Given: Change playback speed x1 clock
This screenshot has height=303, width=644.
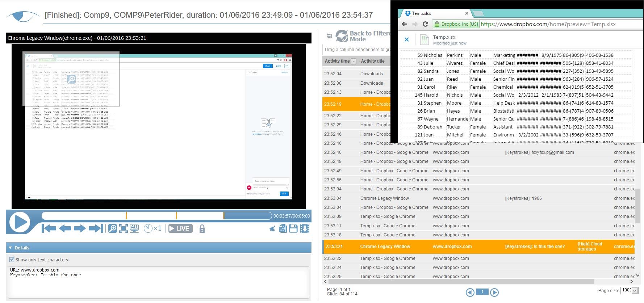Looking at the screenshot, I should (x=152, y=228).
